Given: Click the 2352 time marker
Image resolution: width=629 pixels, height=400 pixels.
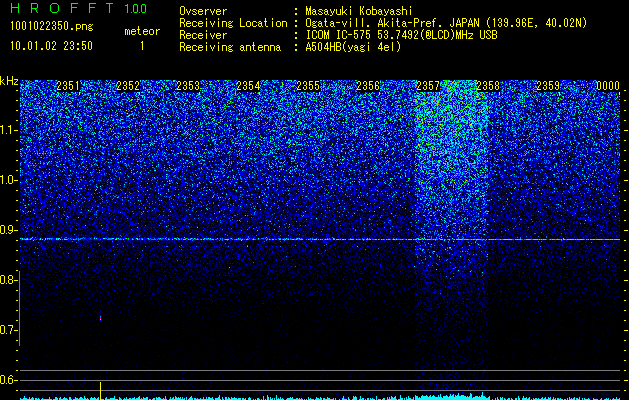Looking at the screenshot, I should [x=128, y=86].
